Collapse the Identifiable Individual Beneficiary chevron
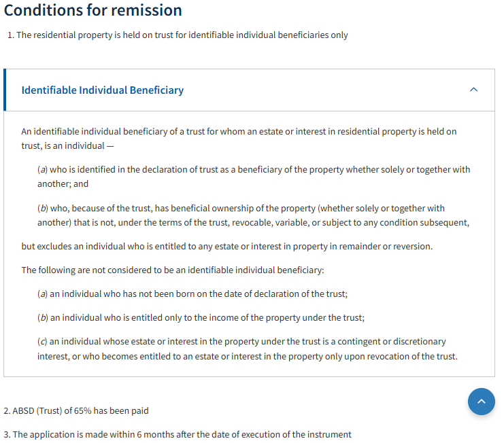The image size is (504, 443). [x=473, y=90]
